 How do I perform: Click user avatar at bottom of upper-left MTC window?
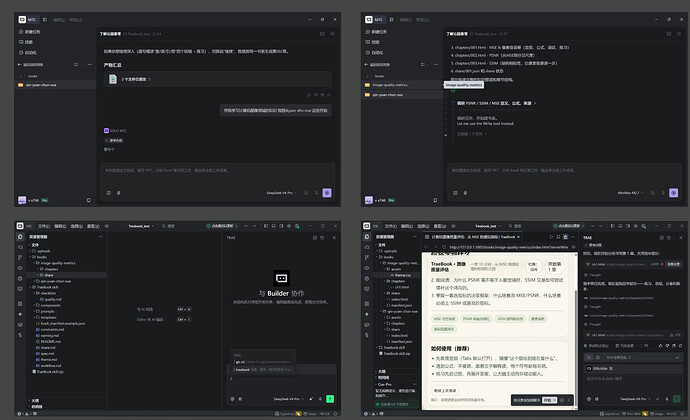[x=22, y=200]
